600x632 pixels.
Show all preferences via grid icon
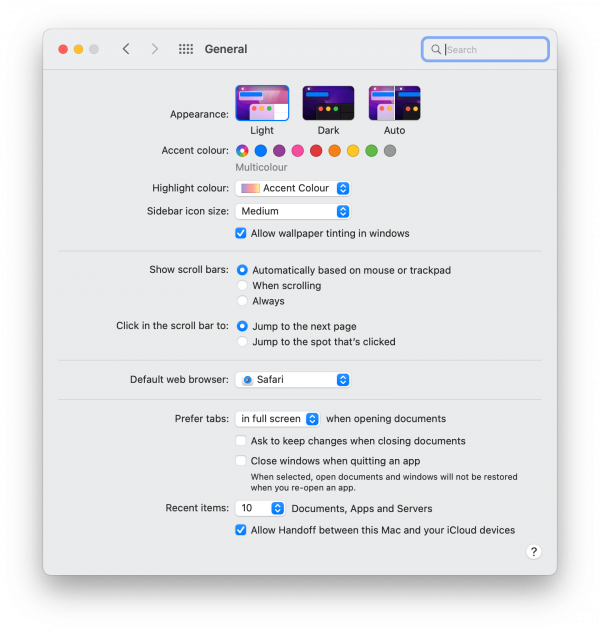pyautogui.click(x=186, y=49)
